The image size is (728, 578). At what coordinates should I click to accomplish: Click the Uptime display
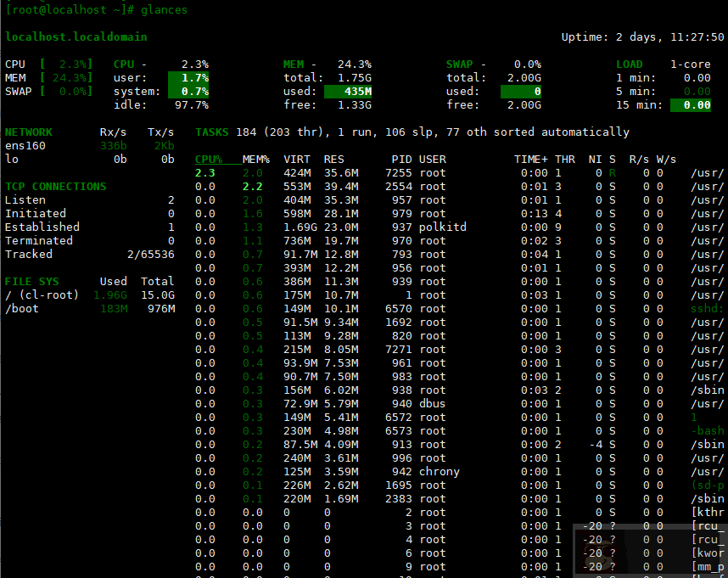pyautogui.click(x=642, y=36)
